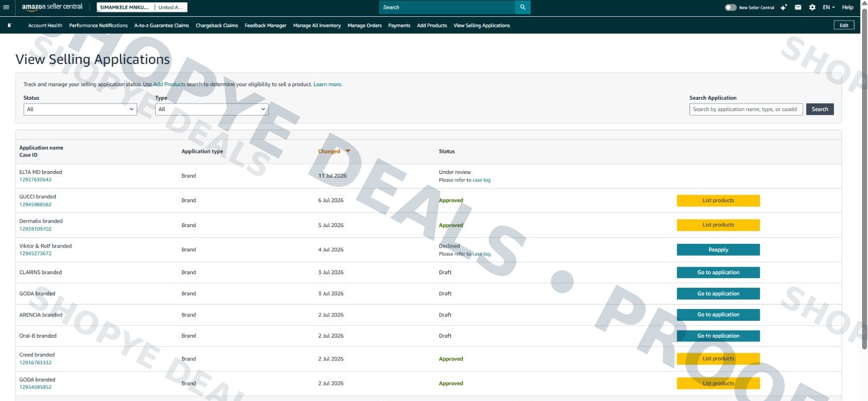Open A-to-z Guarantee Claims

coord(162,25)
